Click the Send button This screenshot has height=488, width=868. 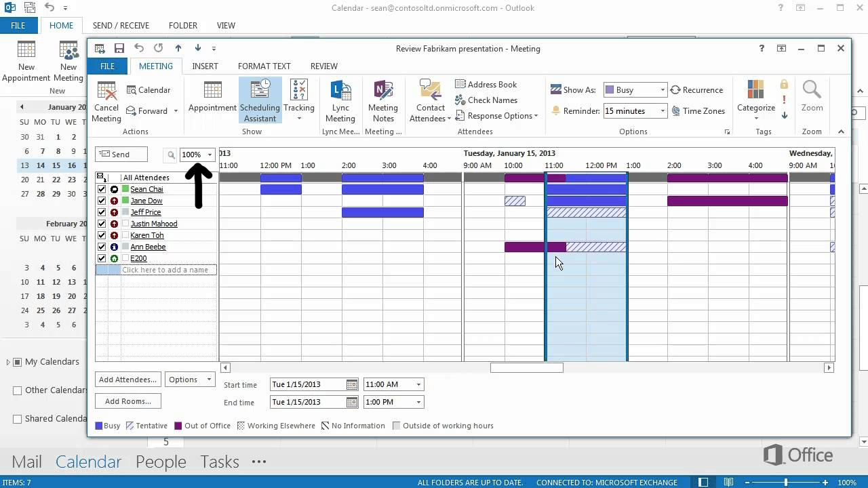(x=121, y=155)
